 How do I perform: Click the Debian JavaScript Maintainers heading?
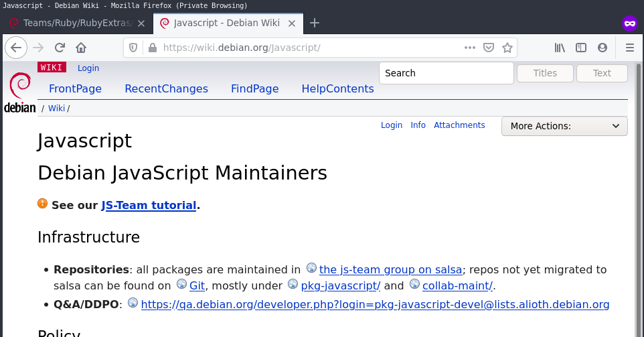pos(182,173)
